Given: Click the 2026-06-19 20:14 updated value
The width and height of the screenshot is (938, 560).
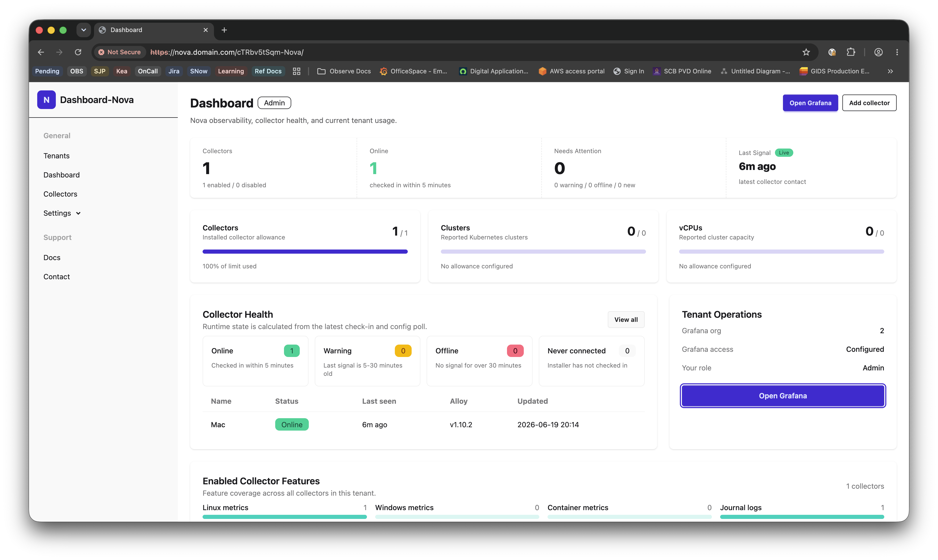Looking at the screenshot, I should (548, 425).
